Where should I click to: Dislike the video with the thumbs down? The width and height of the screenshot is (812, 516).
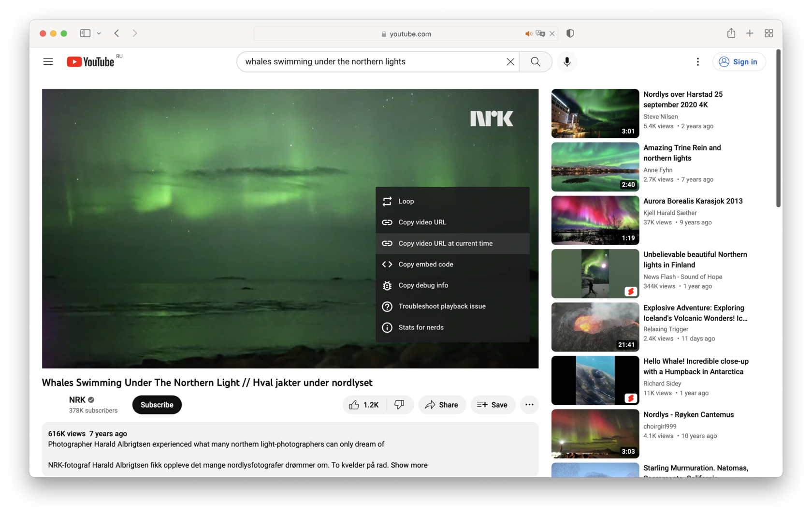400,405
